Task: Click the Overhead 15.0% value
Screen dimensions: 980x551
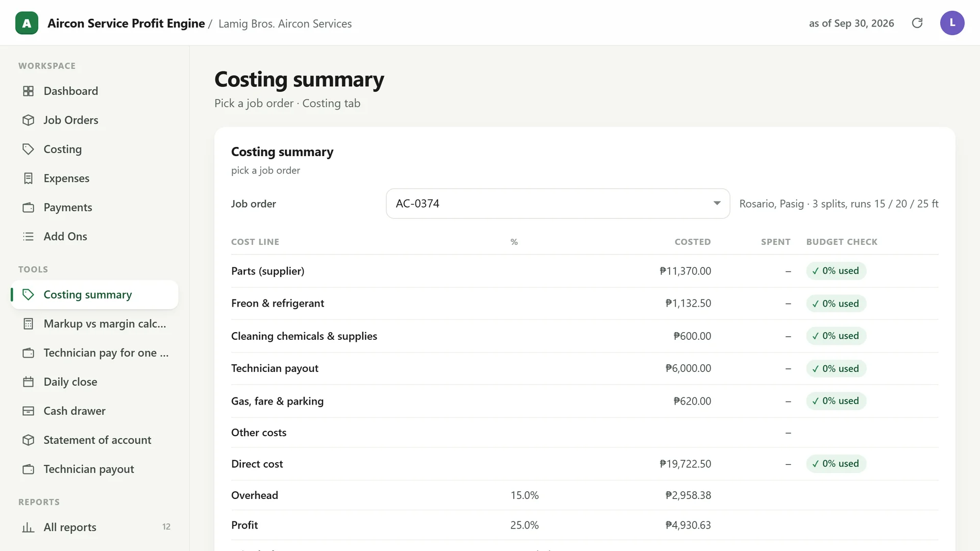Action: tap(524, 495)
